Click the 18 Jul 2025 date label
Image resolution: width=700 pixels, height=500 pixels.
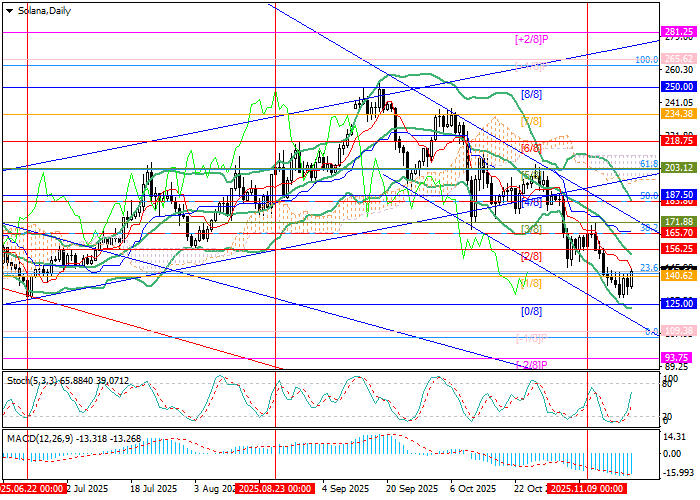[152, 490]
